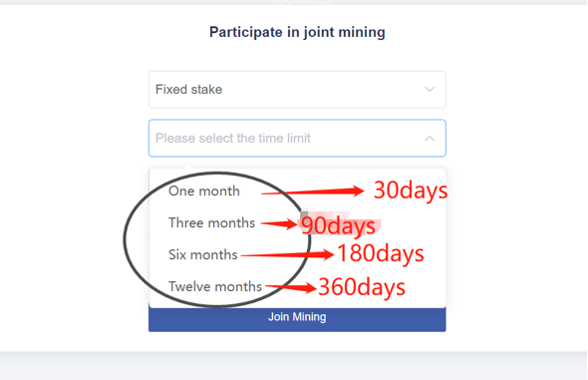Collapse the time limit list with the up chevron
588x380 pixels.
pos(430,139)
